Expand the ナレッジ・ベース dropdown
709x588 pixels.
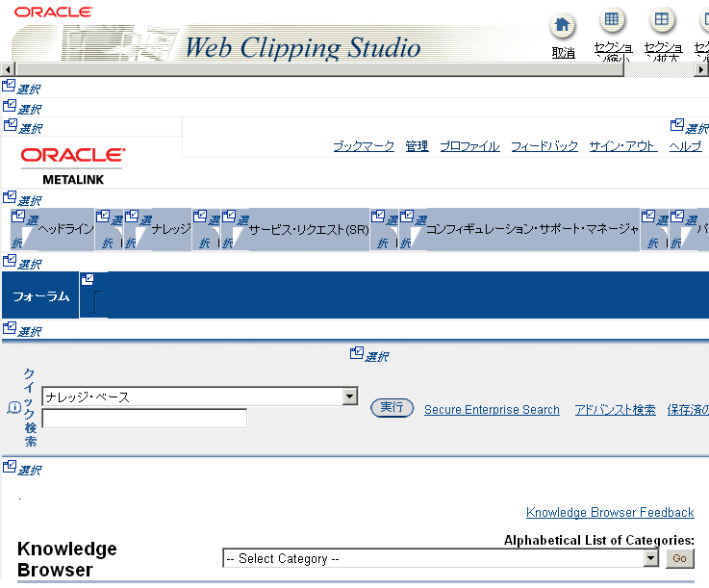click(x=349, y=396)
